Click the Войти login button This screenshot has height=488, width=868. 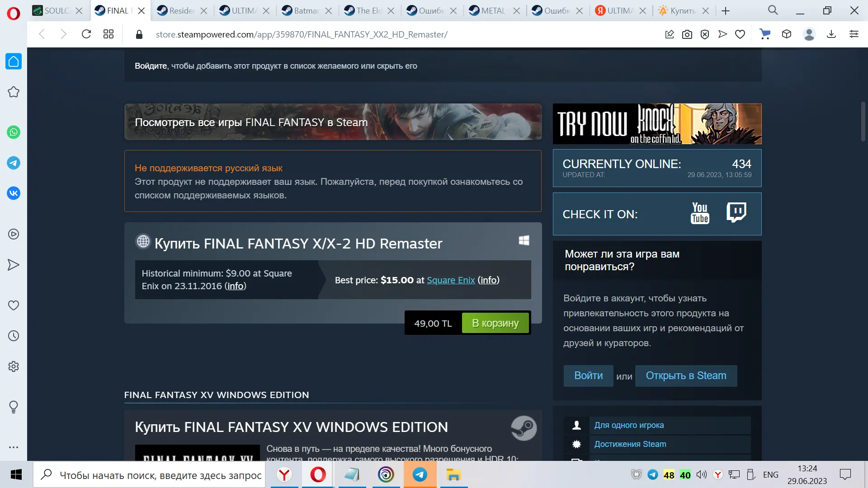pyautogui.click(x=588, y=375)
